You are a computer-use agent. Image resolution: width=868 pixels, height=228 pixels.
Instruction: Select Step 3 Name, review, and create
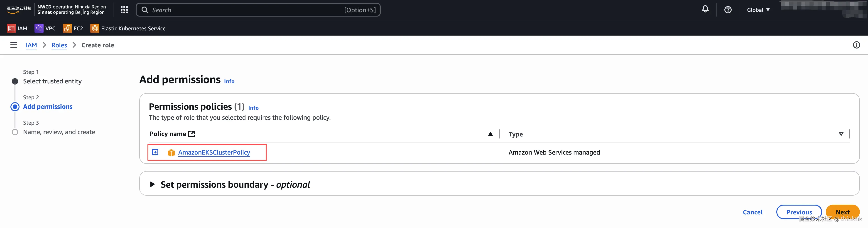[59, 132]
